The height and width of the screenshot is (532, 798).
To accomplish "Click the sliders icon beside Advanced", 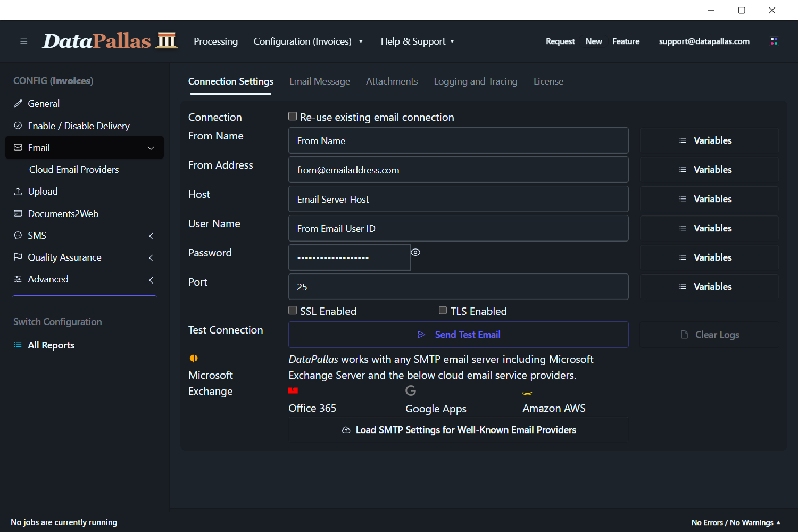I will (18, 279).
